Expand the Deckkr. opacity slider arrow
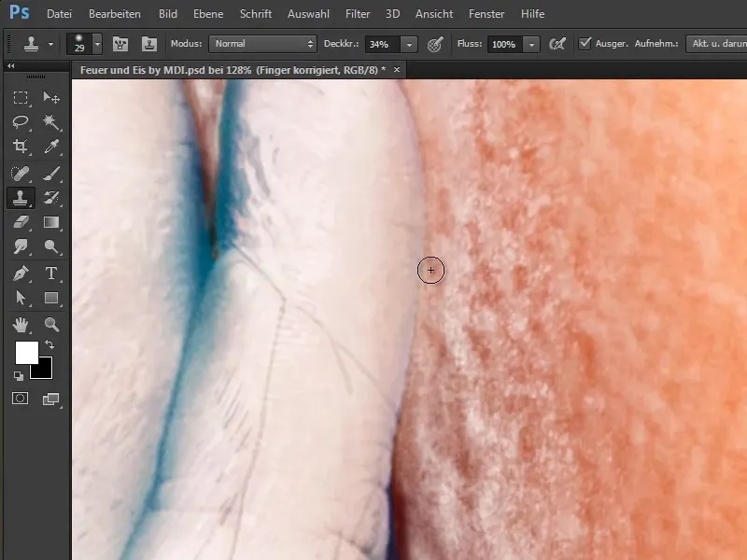 [x=409, y=44]
